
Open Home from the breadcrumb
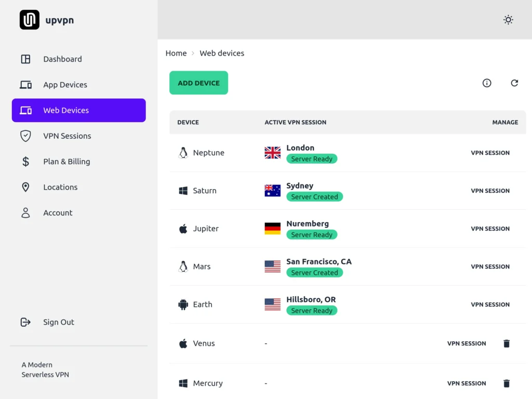coord(176,53)
